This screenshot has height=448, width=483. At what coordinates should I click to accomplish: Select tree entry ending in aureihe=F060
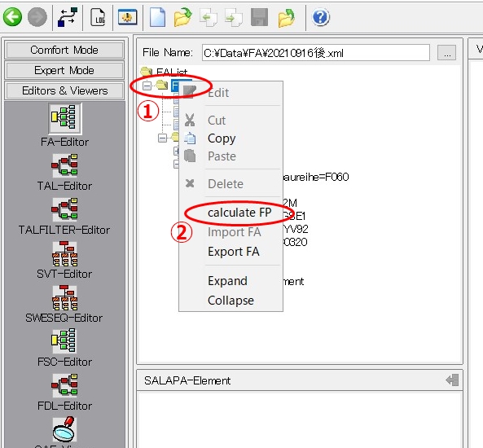tap(316, 177)
